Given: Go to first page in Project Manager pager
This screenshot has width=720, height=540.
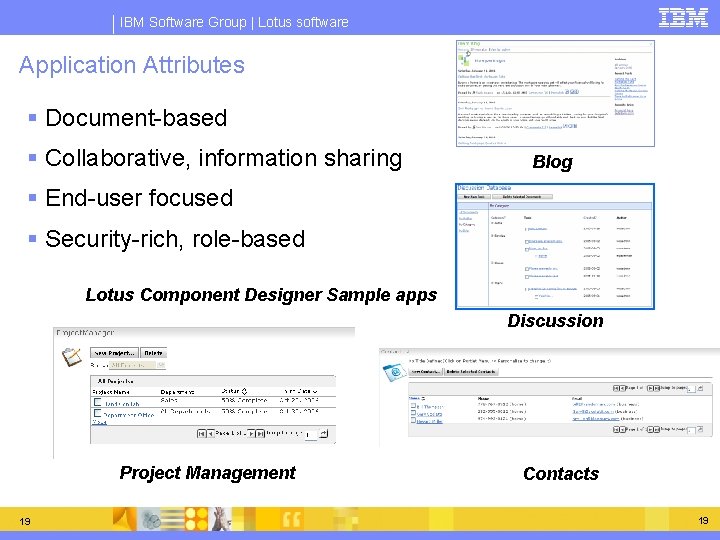Looking at the screenshot, I should pyautogui.click(x=202, y=433).
